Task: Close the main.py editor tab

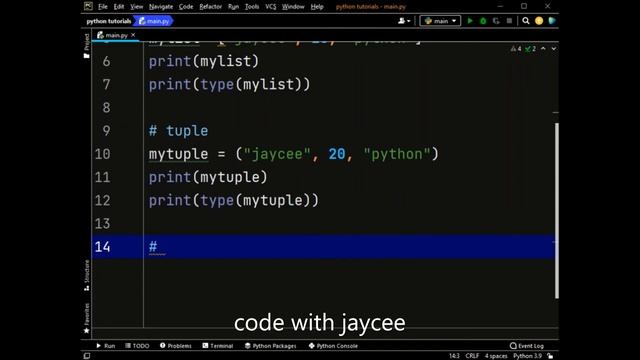Action: 133,35
